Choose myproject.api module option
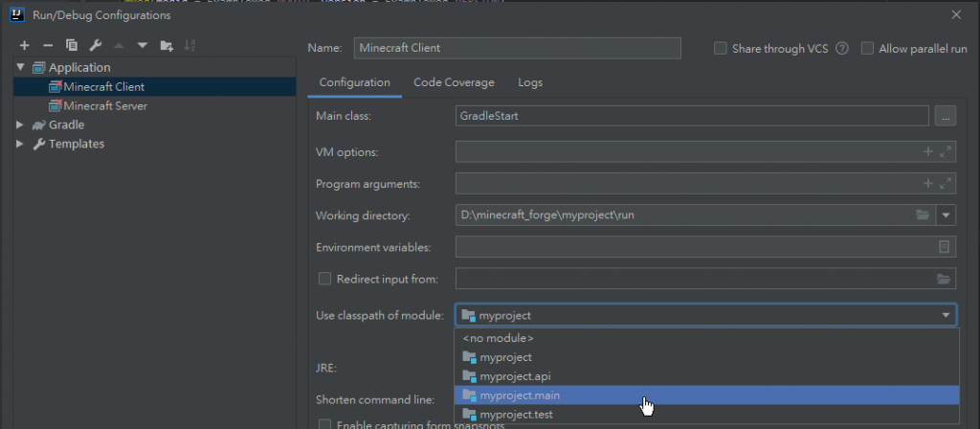980x429 pixels. pyautogui.click(x=706, y=376)
